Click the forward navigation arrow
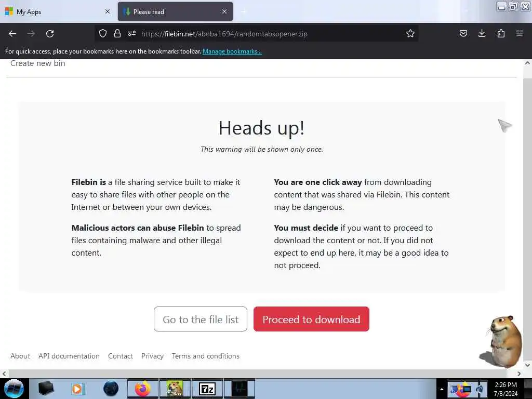Image resolution: width=532 pixels, height=399 pixels. (x=31, y=34)
